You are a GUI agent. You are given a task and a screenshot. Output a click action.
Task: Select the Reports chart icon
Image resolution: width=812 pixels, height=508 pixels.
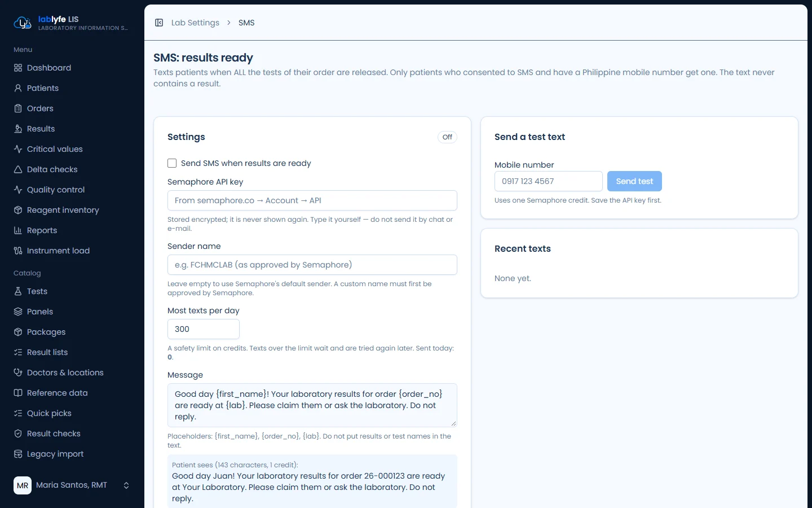tap(18, 230)
